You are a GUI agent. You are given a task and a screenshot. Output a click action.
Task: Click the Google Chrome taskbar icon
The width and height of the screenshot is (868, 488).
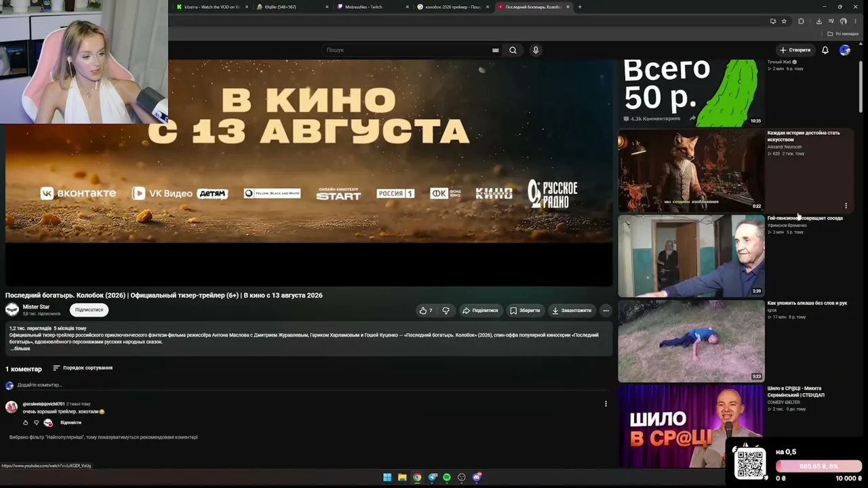click(x=417, y=477)
